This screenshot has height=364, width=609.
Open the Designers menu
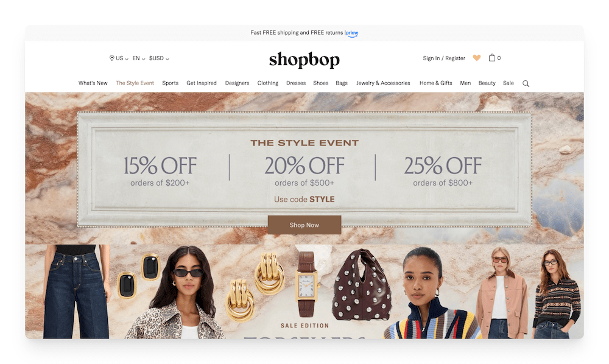[237, 83]
